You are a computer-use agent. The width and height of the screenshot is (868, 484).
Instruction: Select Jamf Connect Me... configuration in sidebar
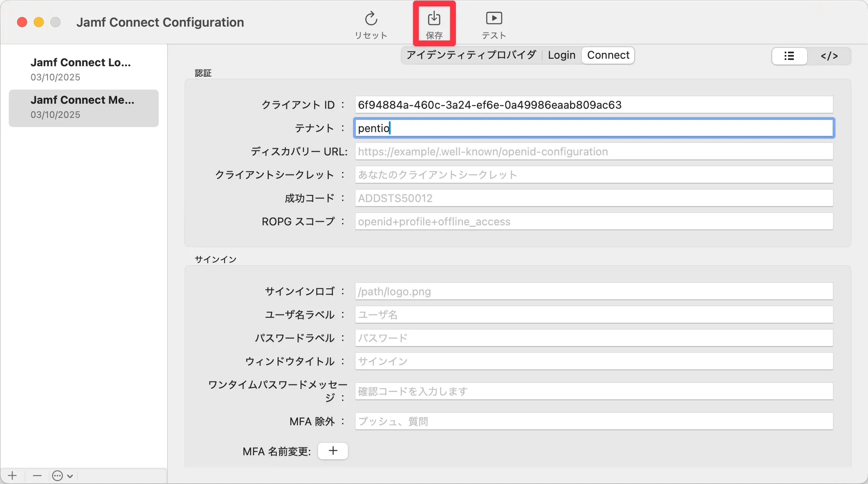click(x=83, y=107)
